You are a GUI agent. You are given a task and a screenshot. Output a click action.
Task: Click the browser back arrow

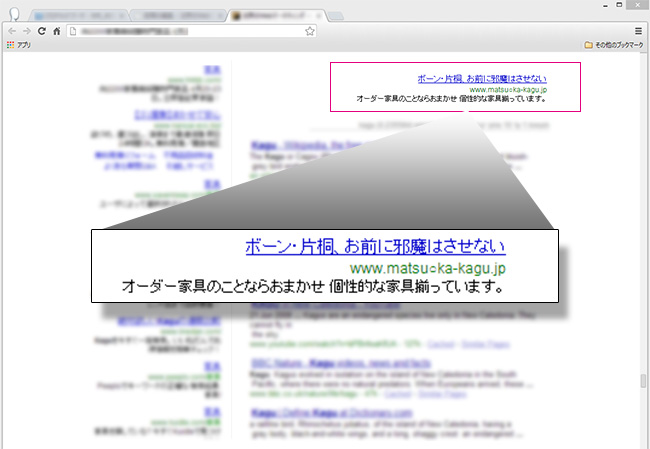click(x=12, y=31)
